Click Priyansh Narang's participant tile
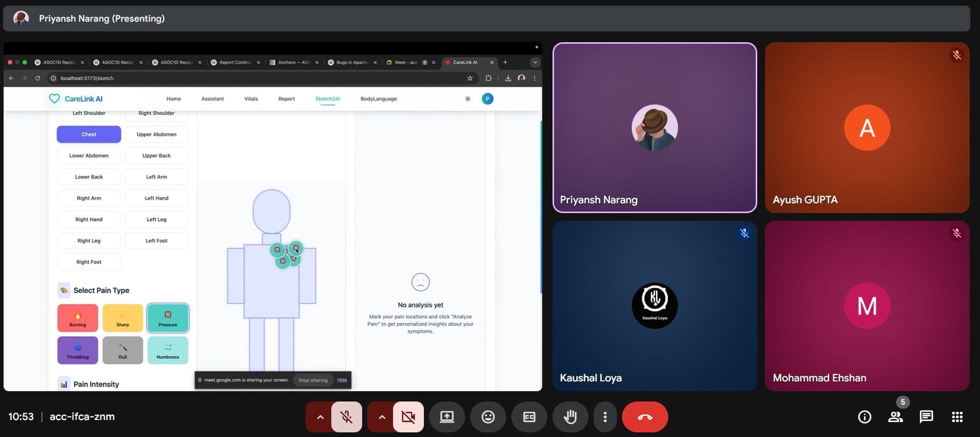Screen dimensions: 980x437 pos(654,128)
